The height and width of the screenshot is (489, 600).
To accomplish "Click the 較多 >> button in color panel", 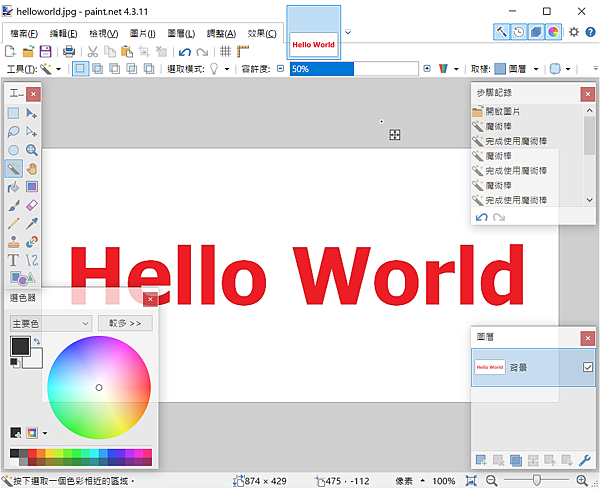I will 125,323.
